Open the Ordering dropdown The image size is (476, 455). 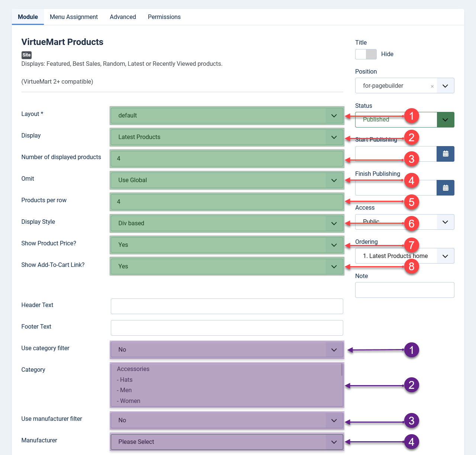coord(405,256)
